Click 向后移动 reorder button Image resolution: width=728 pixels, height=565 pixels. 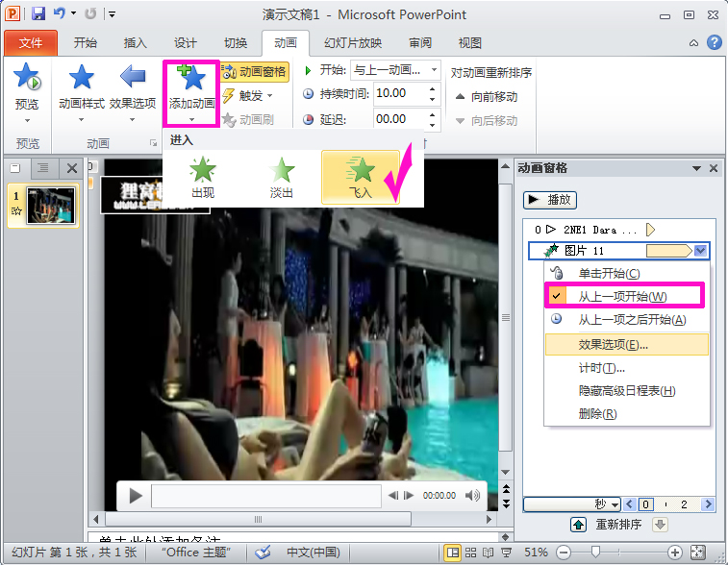click(x=487, y=121)
